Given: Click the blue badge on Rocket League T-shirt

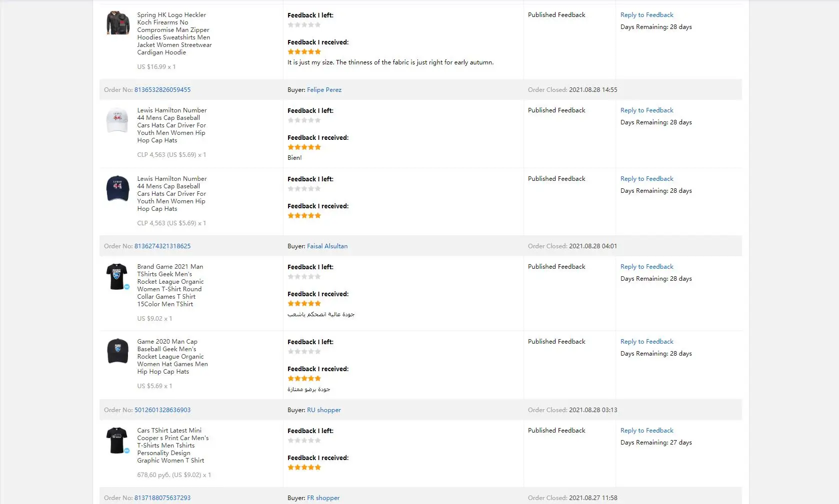Looking at the screenshot, I should [127, 287].
